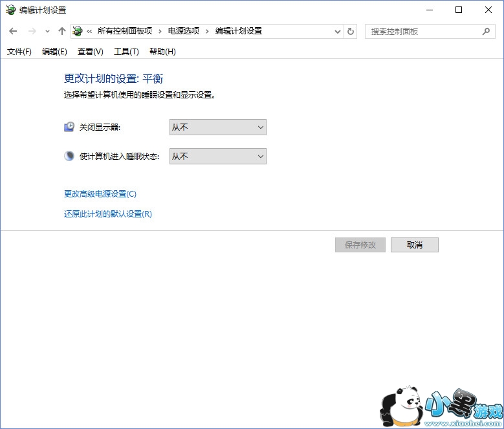The width and height of the screenshot is (504, 429).
Task: Go up one level with up arrow
Action: pos(61,31)
